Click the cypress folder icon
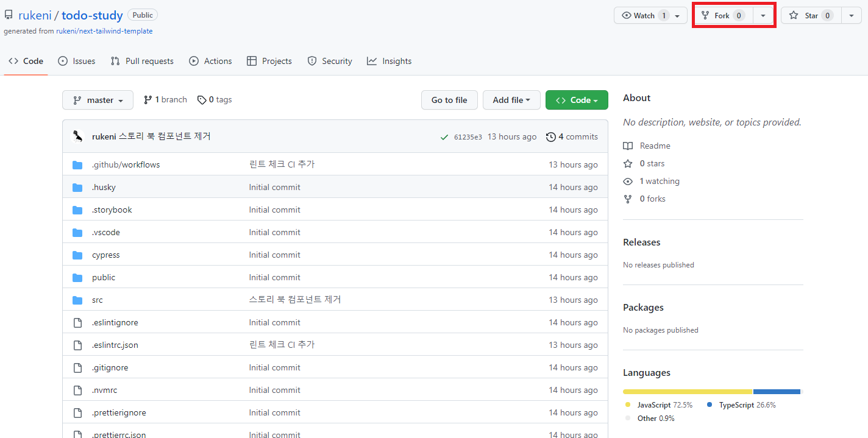 pos(77,255)
